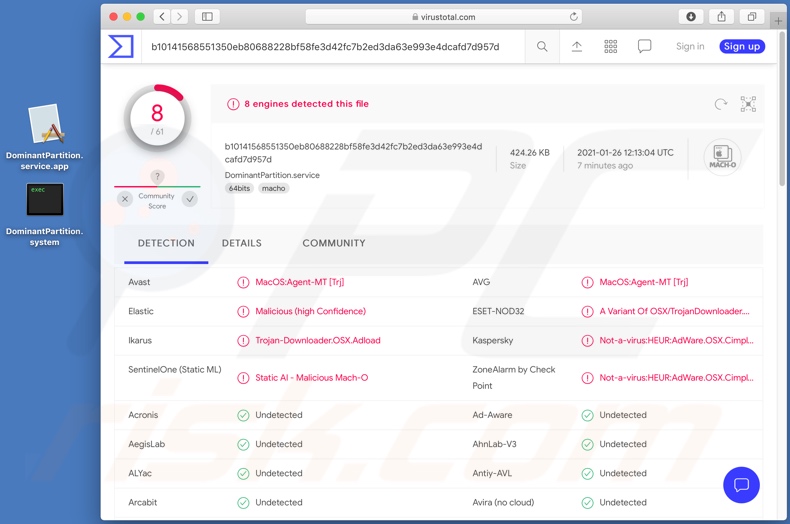Click AVG MacOS:Agent-MT [Trj] result
This screenshot has height=524, width=790.
643,282
